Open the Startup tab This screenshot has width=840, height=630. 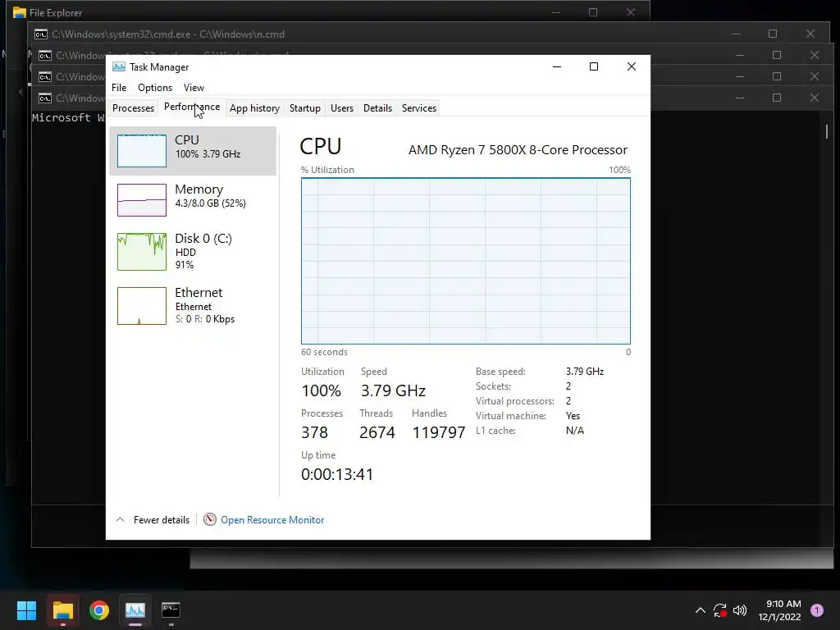point(305,107)
